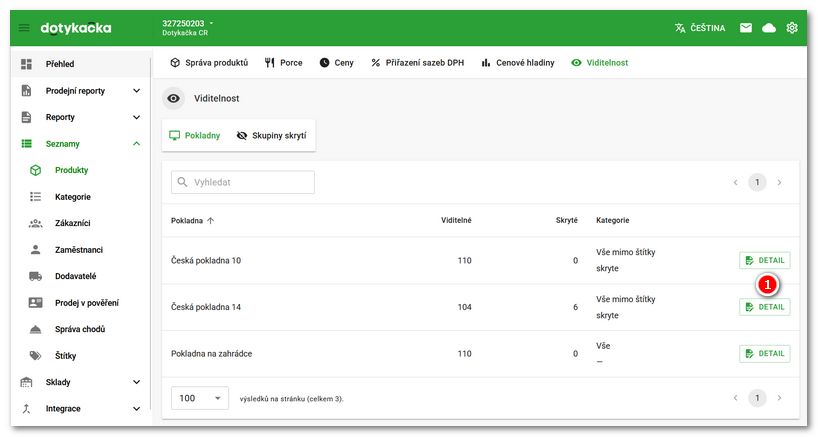Open the Cenové hladiny tab

[518, 63]
